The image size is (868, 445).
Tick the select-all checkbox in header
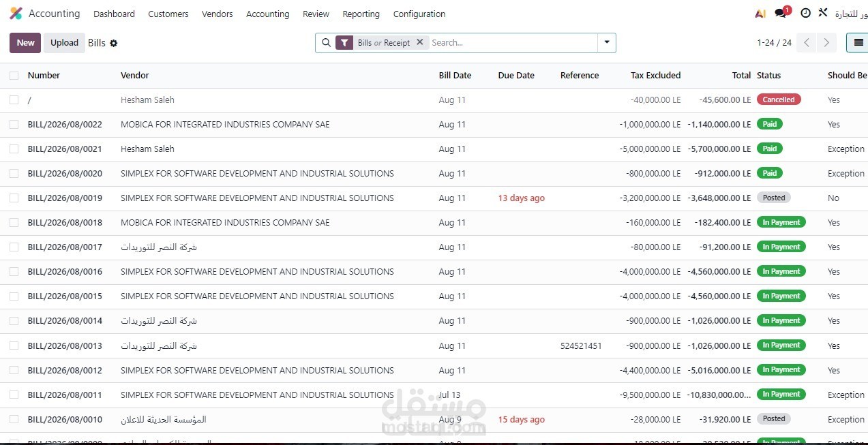coord(14,76)
